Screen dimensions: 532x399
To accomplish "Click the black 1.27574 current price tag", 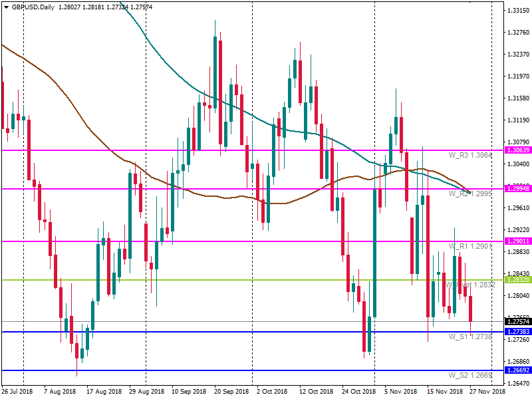I will click(x=517, y=322).
